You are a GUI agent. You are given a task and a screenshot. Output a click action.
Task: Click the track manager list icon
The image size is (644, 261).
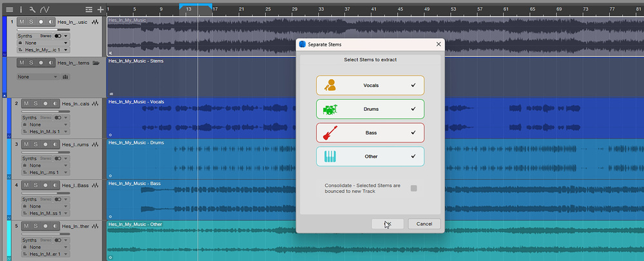(x=89, y=9)
